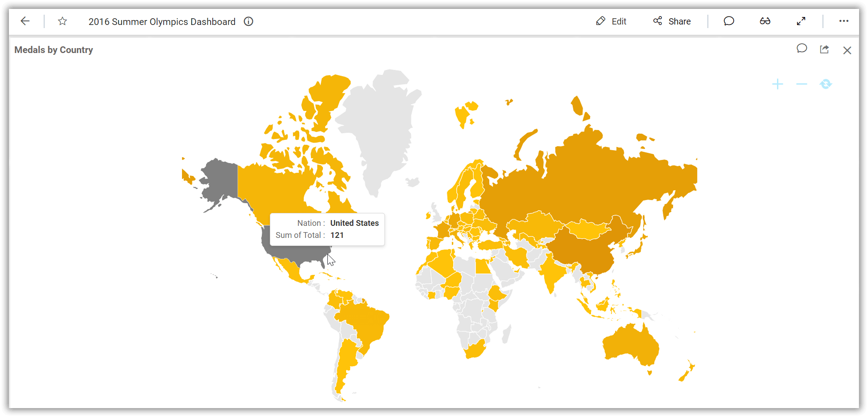
Task: Open the dashboard comments panel
Action: pos(728,21)
